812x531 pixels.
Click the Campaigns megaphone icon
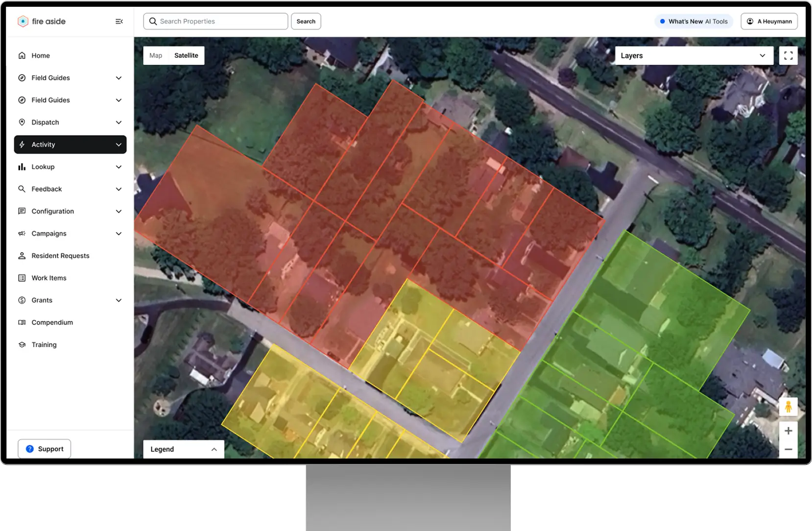[22, 234]
